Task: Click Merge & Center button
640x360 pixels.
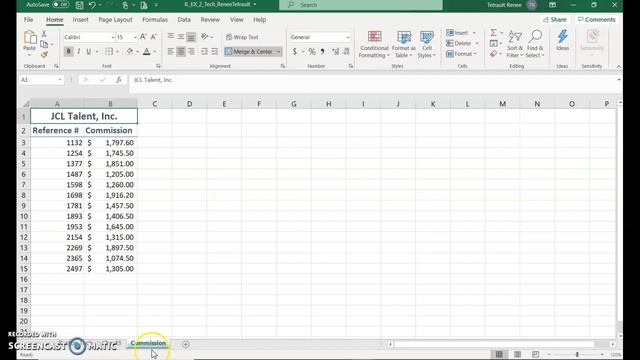Action: click(249, 51)
